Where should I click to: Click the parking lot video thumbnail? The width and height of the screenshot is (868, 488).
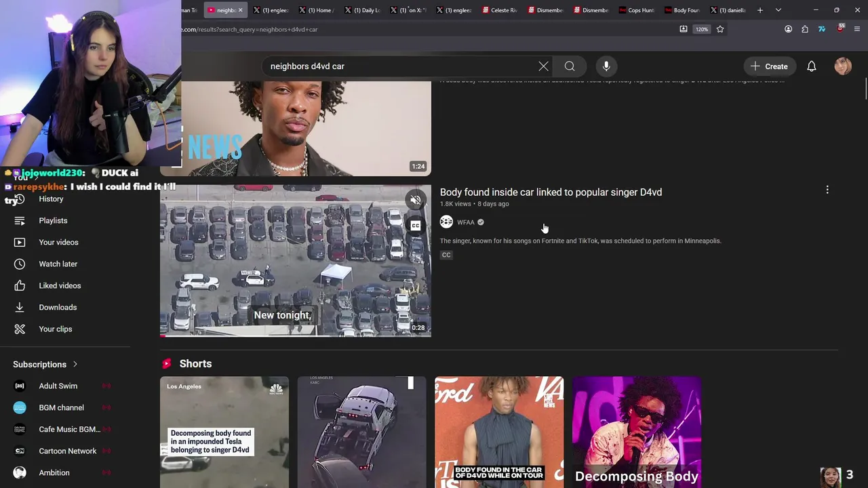click(x=296, y=261)
